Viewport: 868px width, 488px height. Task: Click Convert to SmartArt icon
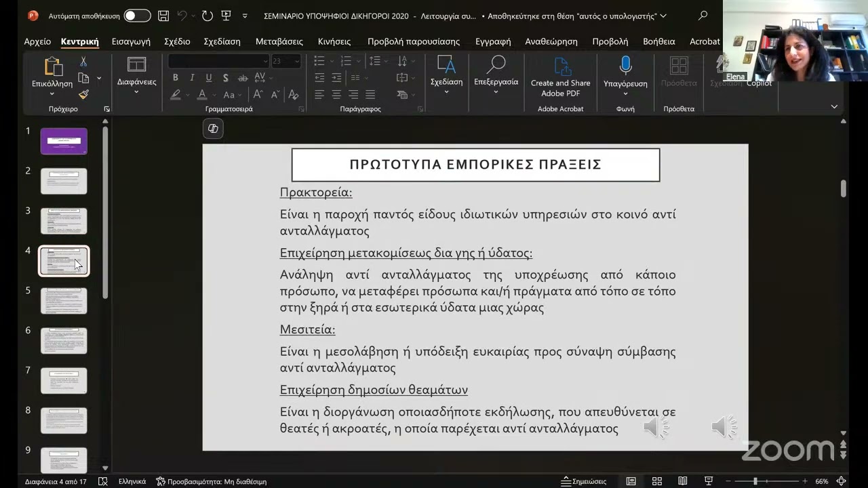tap(402, 95)
